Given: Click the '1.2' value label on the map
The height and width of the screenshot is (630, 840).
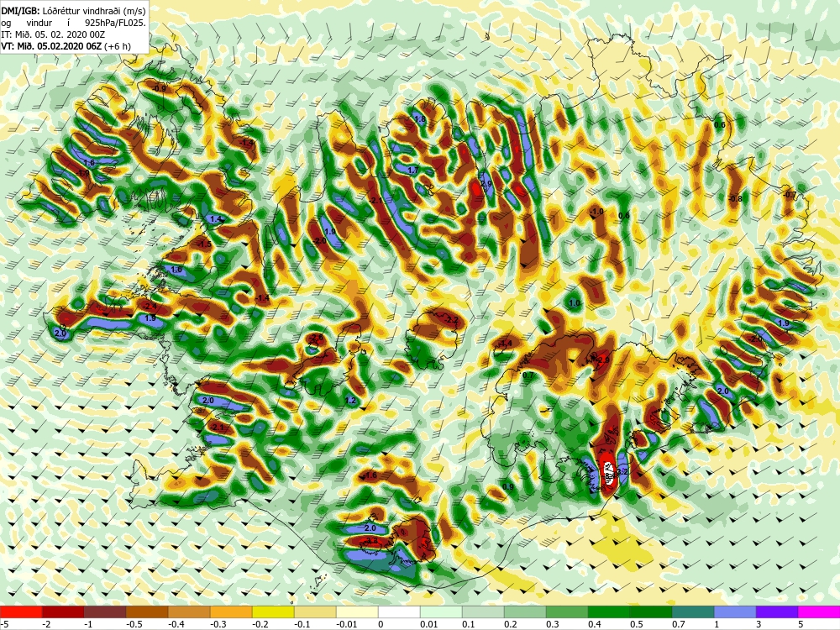Looking at the screenshot, I should [351, 400].
